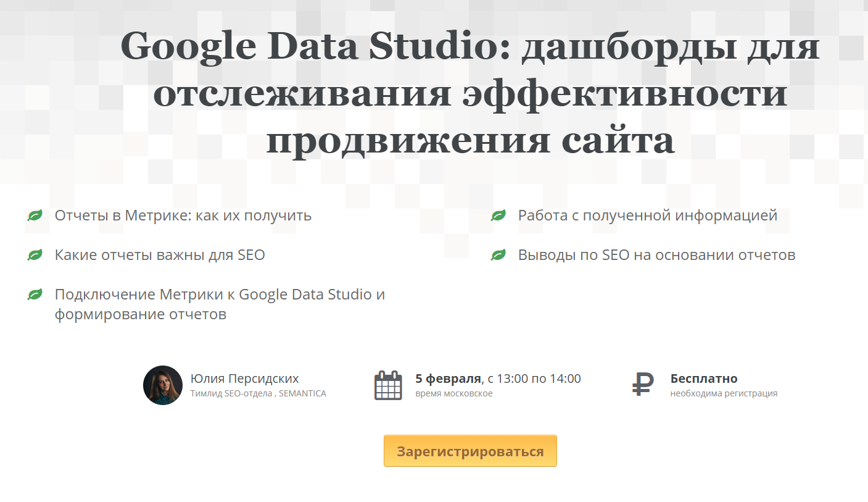Click the leaf icon next to "Какие отчеты важны"
Screen dimensions: 868x502
(35, 254)
